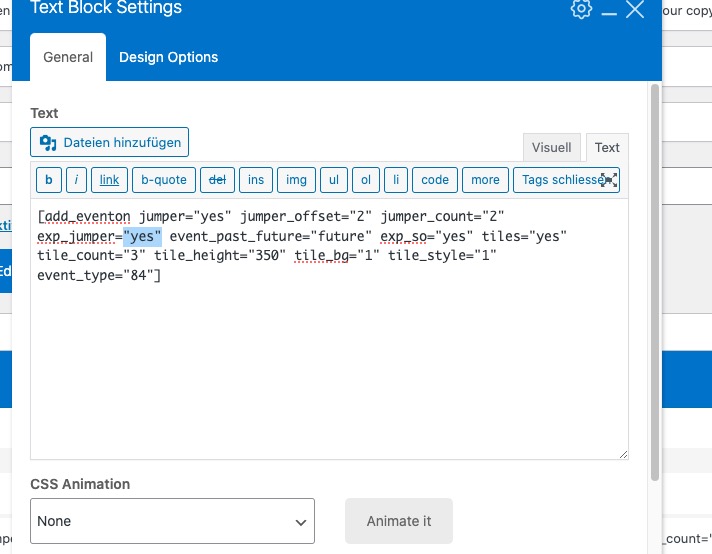
Task: Insert code tag with code button
Action: [435, 180]
